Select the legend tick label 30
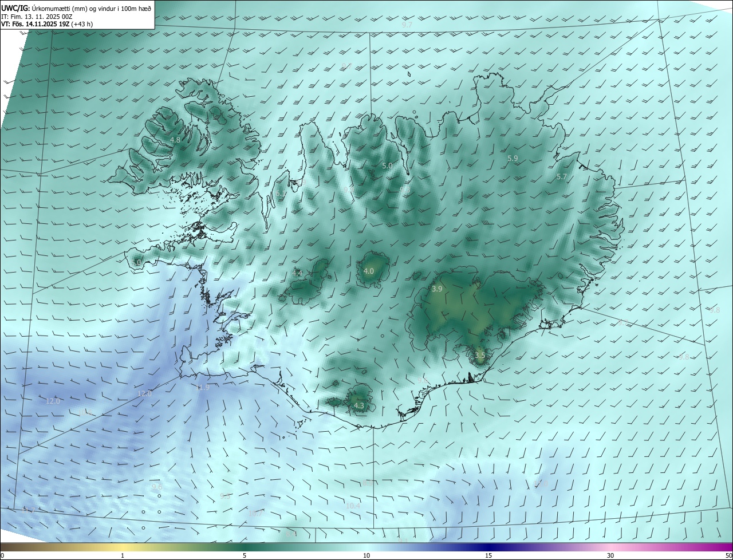 (610, 555)
